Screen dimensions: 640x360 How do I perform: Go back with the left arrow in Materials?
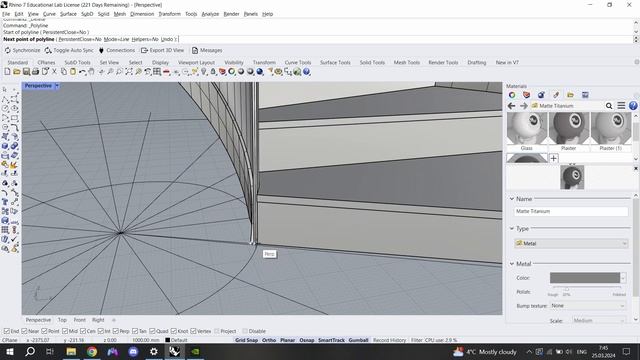tap(511, 106)
